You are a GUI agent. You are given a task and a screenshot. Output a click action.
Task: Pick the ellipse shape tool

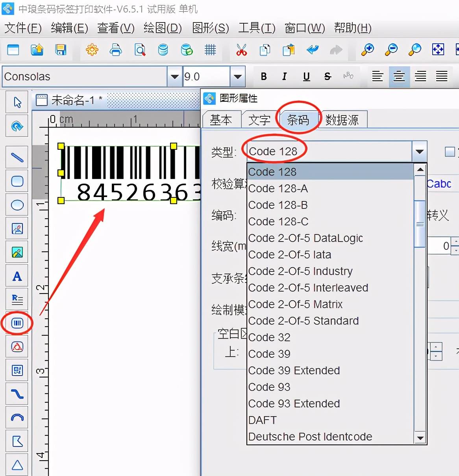coord(17,205)
